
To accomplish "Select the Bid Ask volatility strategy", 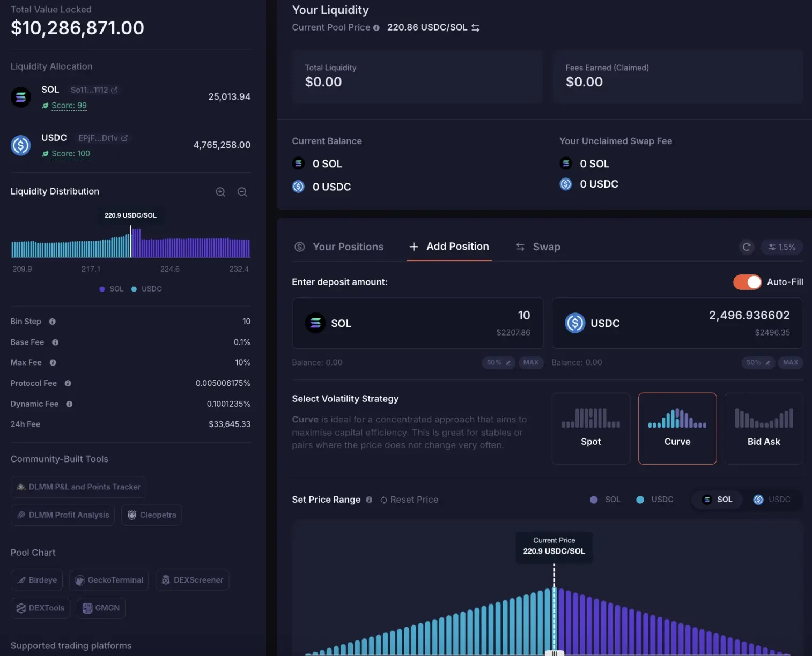I will pyautogui.click(x=764, y=428).
